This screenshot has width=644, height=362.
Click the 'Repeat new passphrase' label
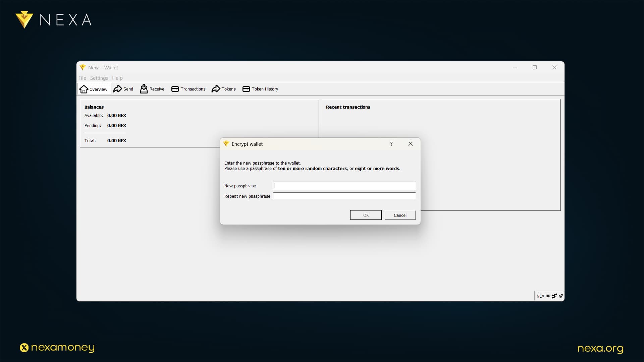coord(247,196)
